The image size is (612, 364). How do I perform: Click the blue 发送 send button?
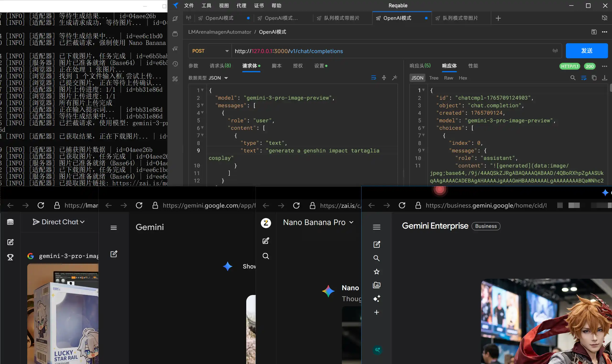click(x=586, y=51)
